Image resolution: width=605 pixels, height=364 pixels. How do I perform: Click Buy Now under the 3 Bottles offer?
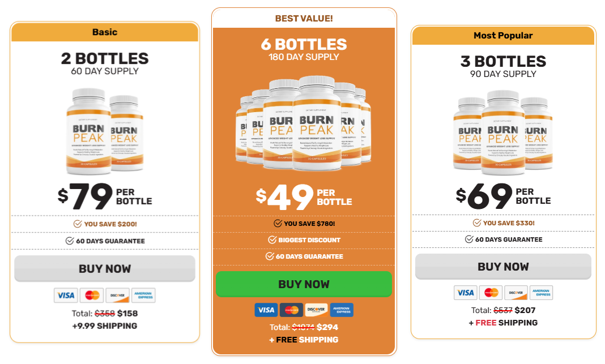pos(503,266)
